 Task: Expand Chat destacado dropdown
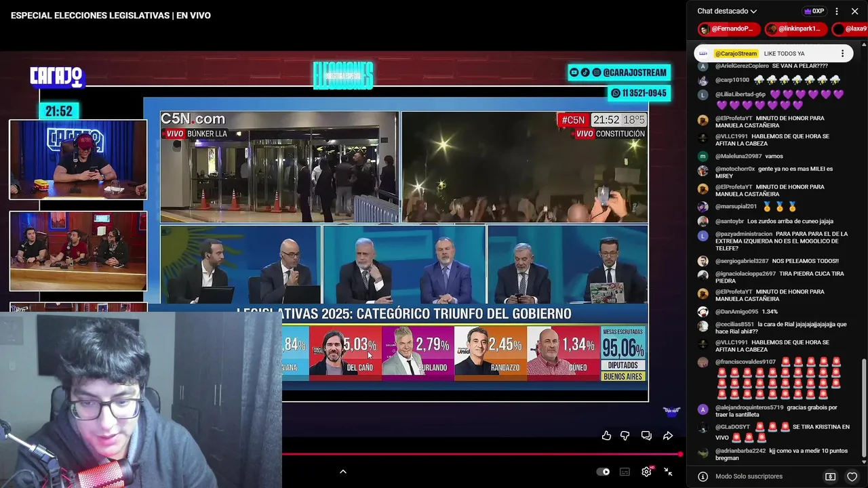tap(727, 11)
